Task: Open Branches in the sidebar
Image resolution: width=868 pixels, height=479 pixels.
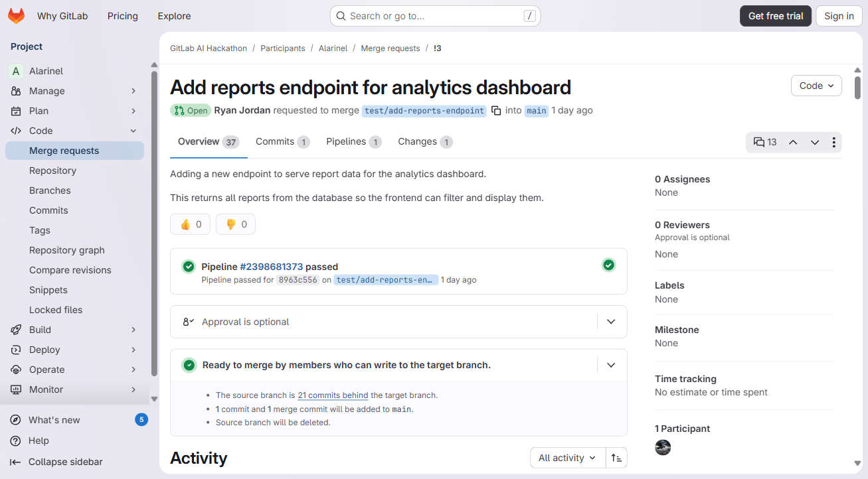Action: (x=74, y=190)
